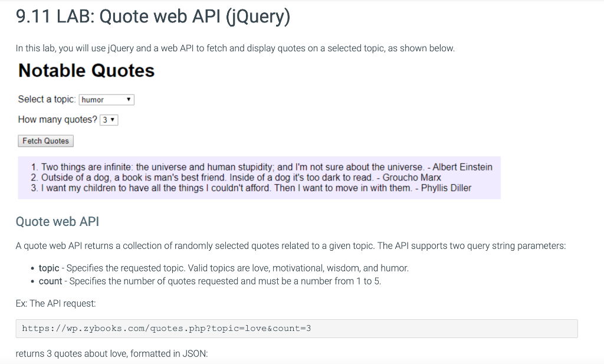The image size is (604, 364).
Task: Select the humor value in the topic dropdown
Action: pyautogui.click(x=91, y=99)
